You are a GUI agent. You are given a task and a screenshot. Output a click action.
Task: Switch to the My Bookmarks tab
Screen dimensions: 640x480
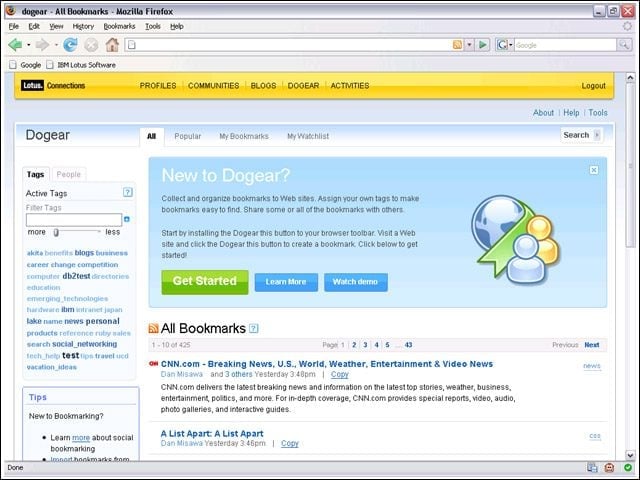point(244,136)
